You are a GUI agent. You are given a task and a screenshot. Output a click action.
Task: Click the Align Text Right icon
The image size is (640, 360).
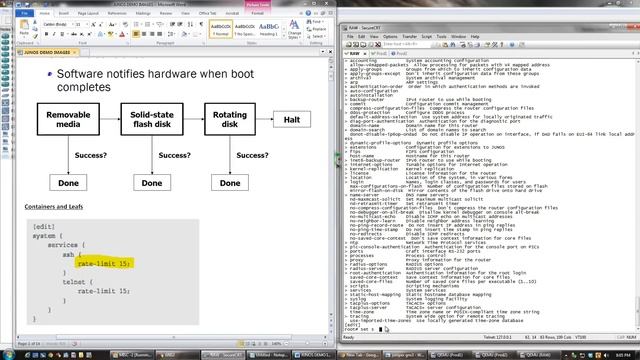[x=152, y=34]
